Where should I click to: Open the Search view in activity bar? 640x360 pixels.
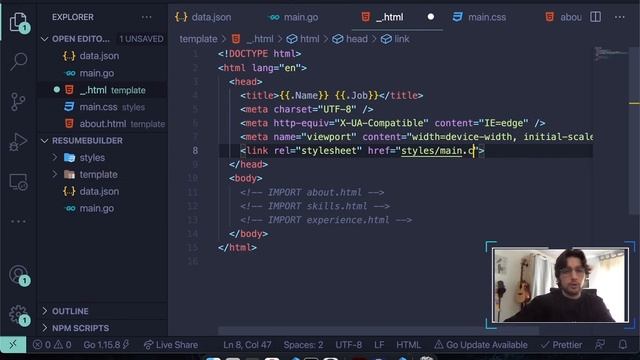tap(19, 62)
